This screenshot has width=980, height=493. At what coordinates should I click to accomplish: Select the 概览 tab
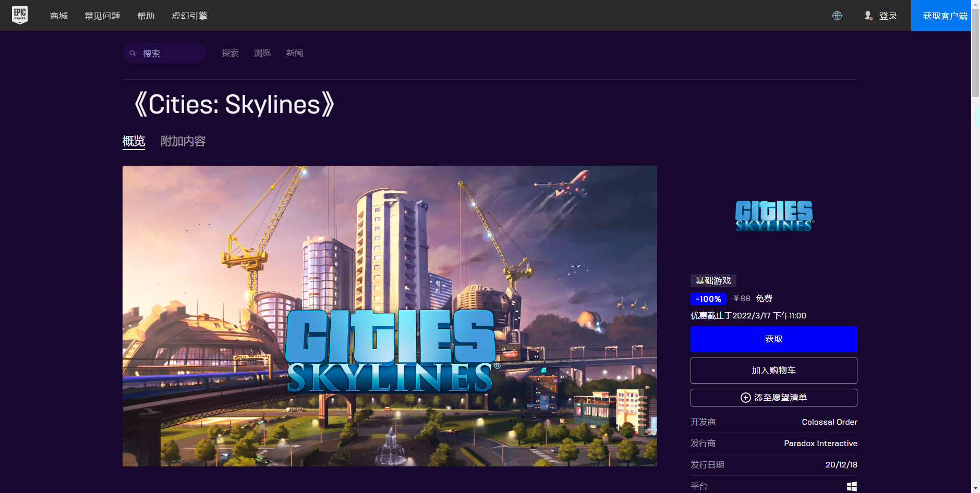click(134, 141)
